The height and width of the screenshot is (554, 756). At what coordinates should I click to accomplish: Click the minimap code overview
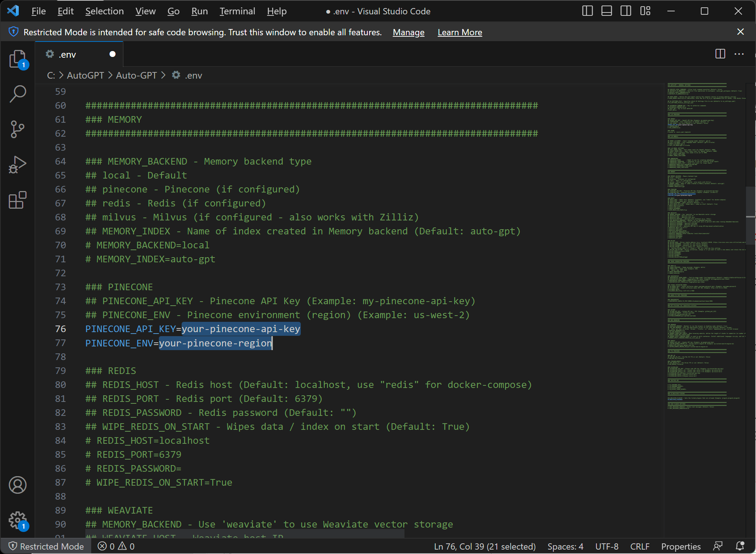[x=706, y=247]
